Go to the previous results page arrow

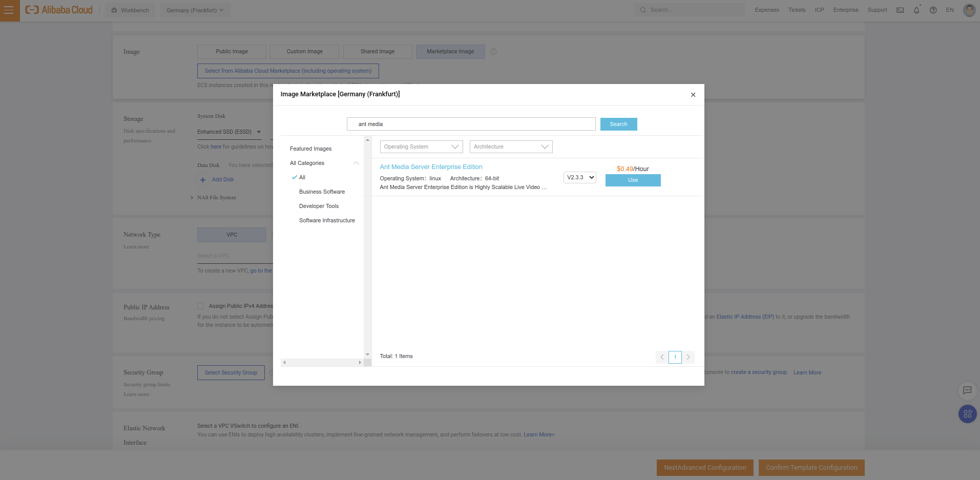pyautogui.click(x=662, y=357)
